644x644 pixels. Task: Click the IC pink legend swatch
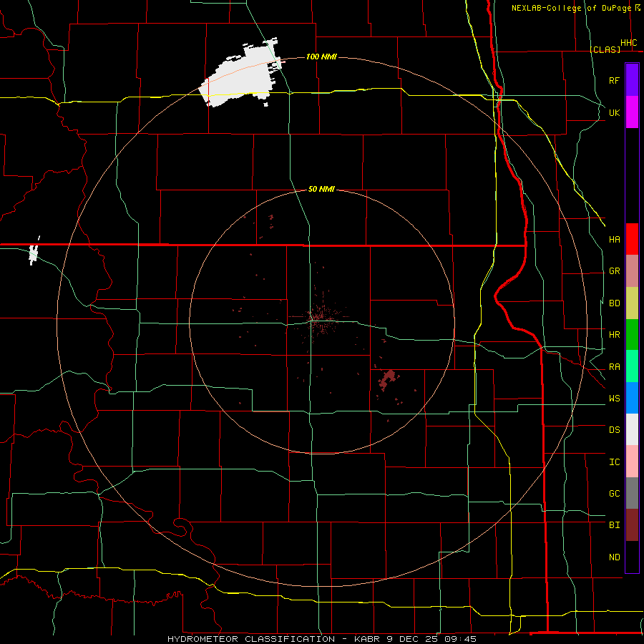tap(632, 462)
